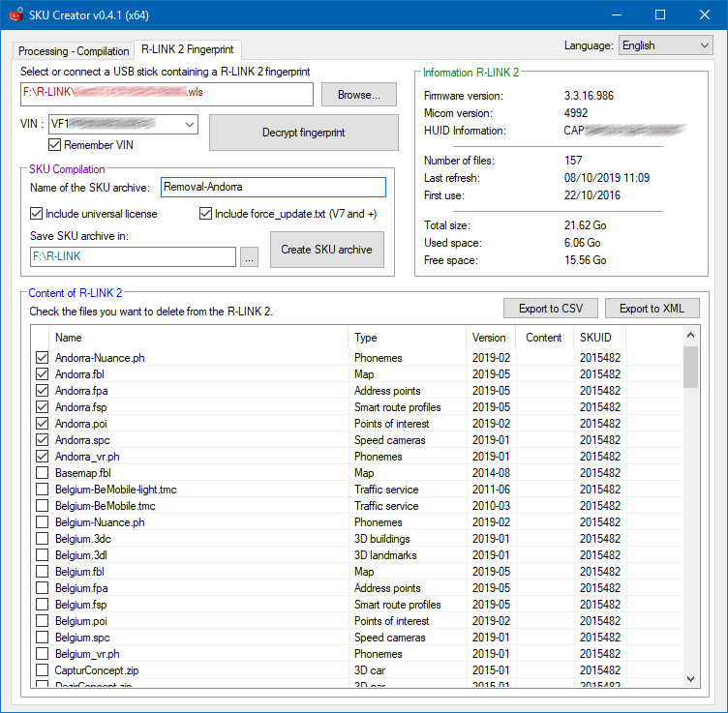Image resolution: width=728 pixels, height=713 pixels.
Task: Uncheck the Andorra.fsp checkbox
Action: [42, 407]
